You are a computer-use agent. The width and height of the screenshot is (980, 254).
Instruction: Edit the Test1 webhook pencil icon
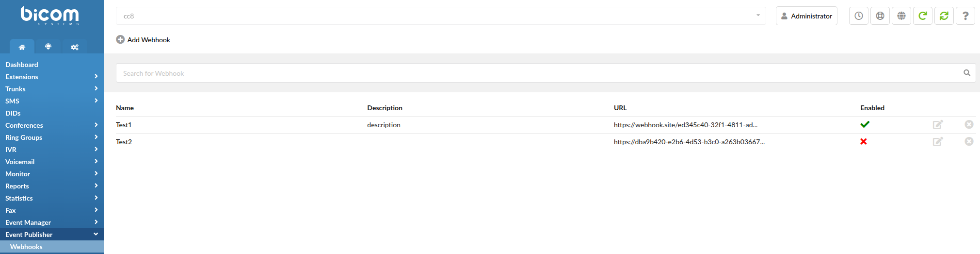(938, 124)
